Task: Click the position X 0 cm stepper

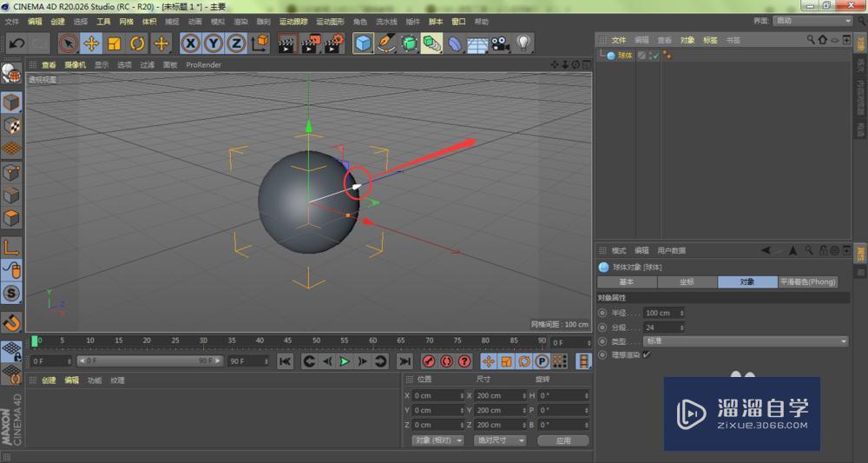Action: [x=462, y=395]
